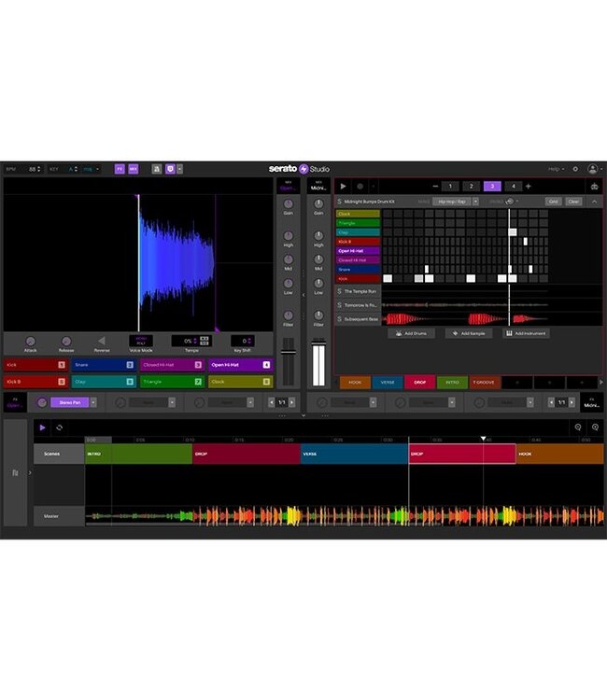Select 'The Temple Run' sample deck

point(358,291)
